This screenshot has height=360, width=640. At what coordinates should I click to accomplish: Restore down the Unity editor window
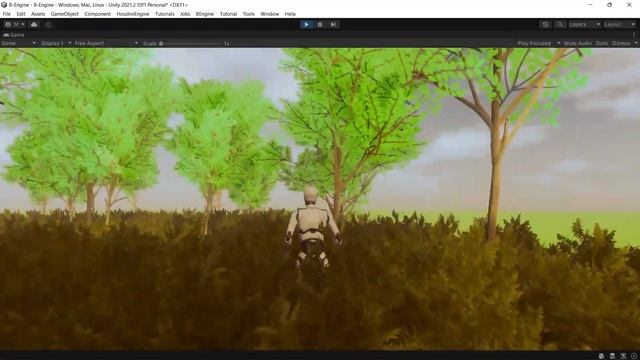609,4
